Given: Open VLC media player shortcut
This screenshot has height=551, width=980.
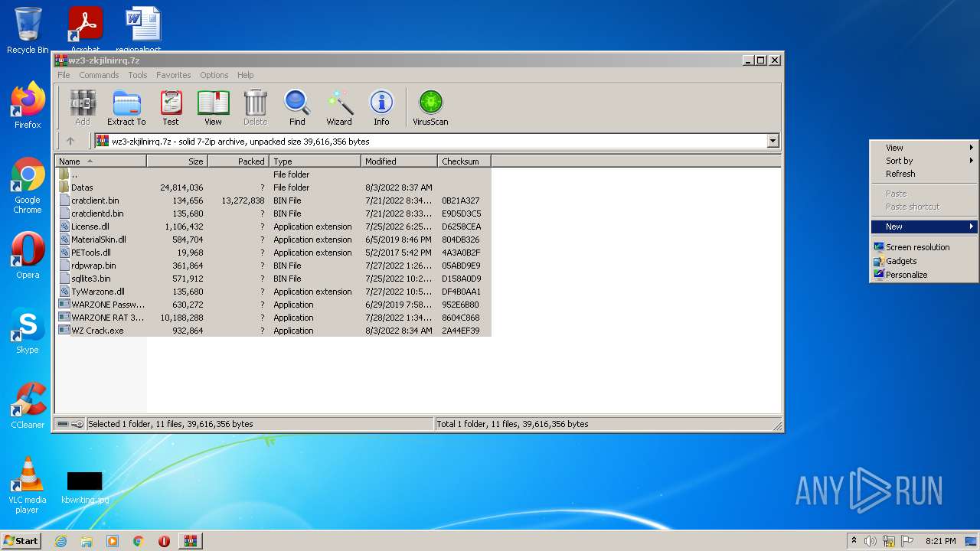Looking at the screenshot, I should pos(28,485).
